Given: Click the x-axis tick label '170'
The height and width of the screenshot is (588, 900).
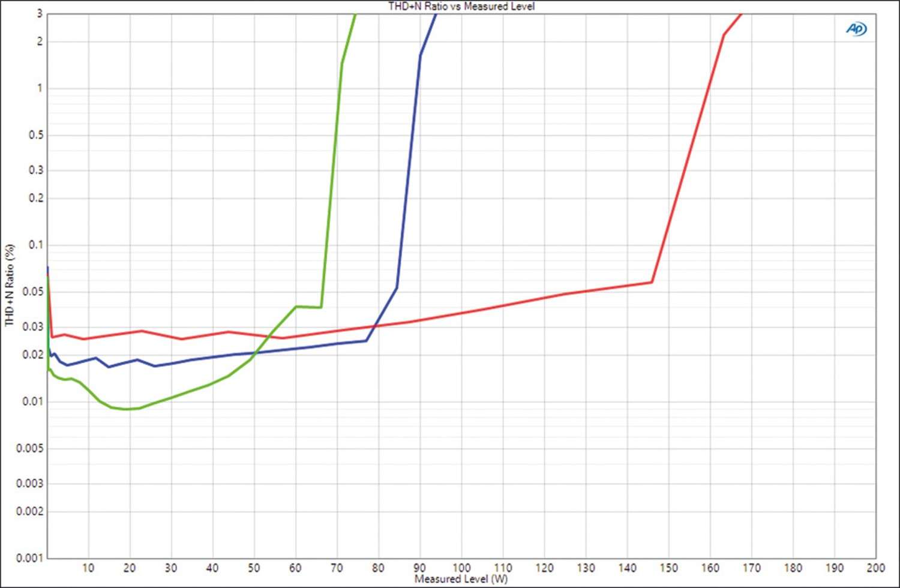Looking at the screenshot, I should (751, 568).
